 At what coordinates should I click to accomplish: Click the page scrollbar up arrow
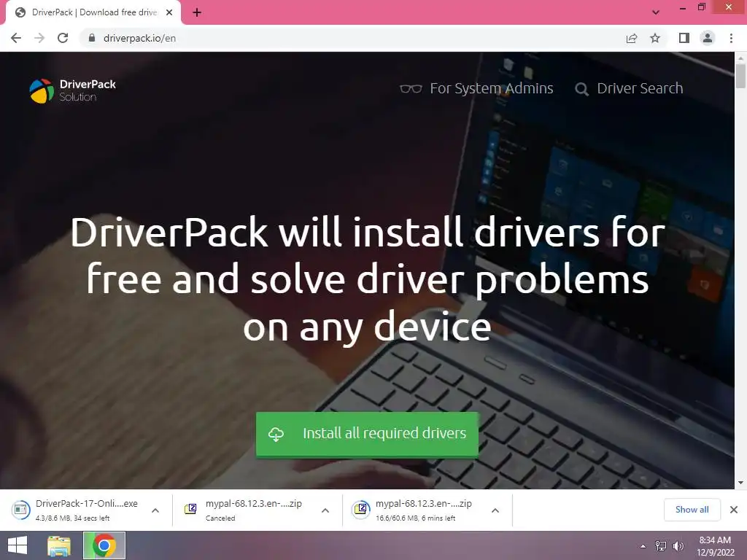tap(741, 58)
